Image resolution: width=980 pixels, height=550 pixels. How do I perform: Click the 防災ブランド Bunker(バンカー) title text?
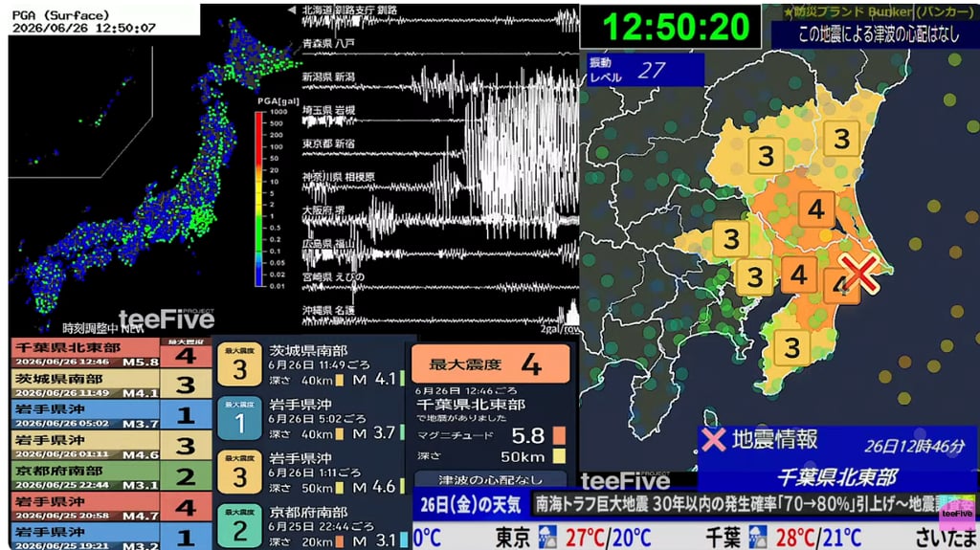(880, 11)
